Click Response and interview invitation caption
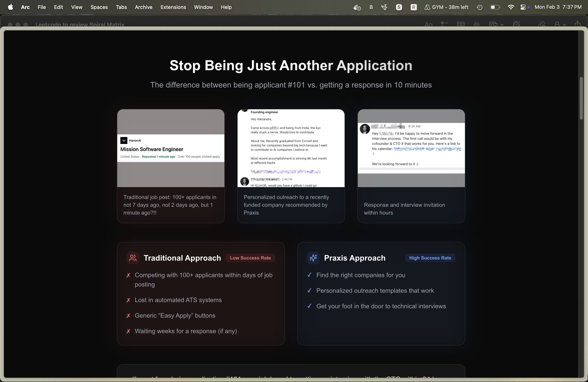Image resolution: width=588 pixels, height=382 pixels. click(x=404, y=209)
